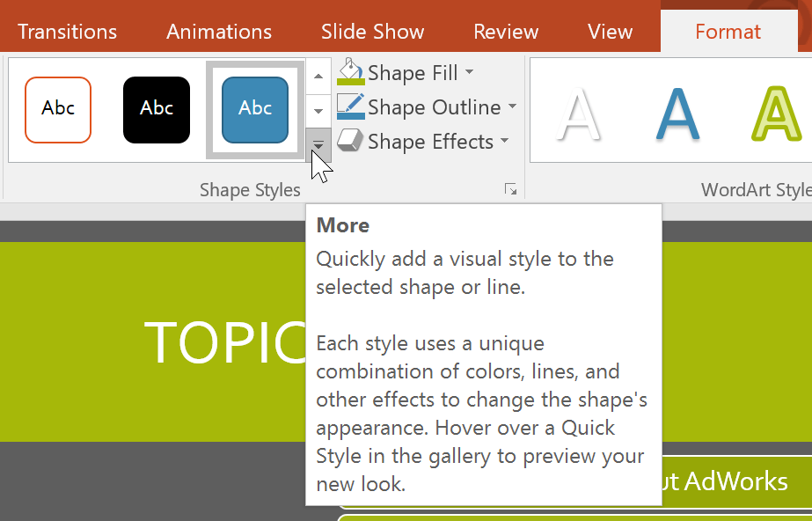Open the Shape Outline dropdown arrow
Screen dimensions: 812x521
pos(511,106)
